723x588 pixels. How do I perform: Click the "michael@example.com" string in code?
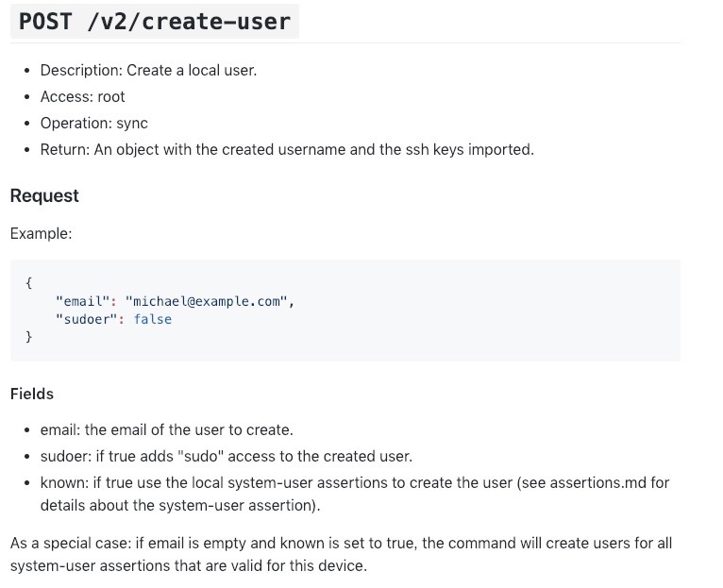206,301
